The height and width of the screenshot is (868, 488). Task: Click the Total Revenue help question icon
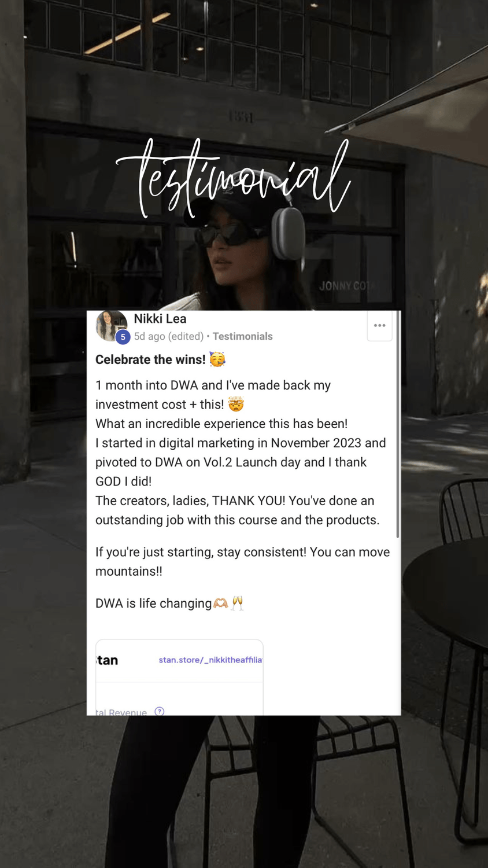point(160,711)
